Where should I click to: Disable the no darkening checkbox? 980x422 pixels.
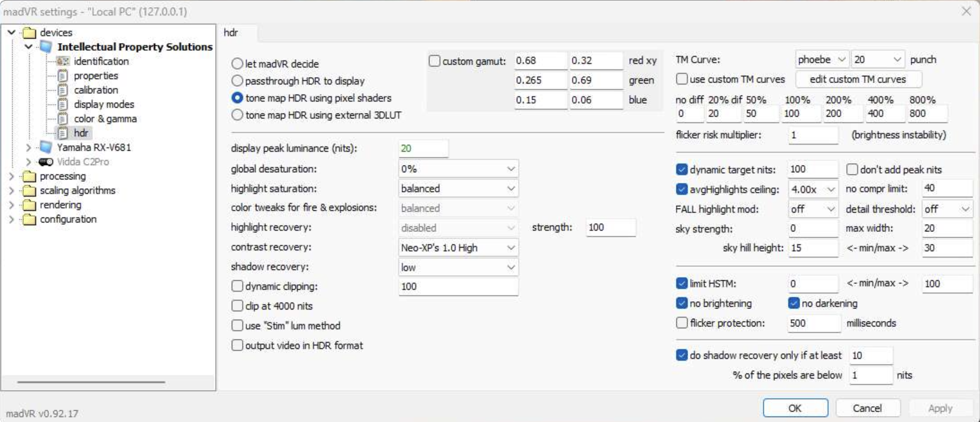[794, 303]
